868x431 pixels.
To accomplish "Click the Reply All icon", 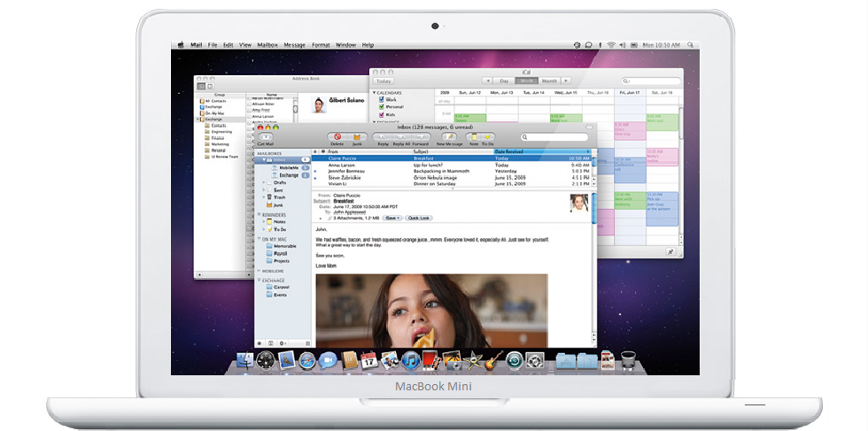I will [x=401, y=136].
